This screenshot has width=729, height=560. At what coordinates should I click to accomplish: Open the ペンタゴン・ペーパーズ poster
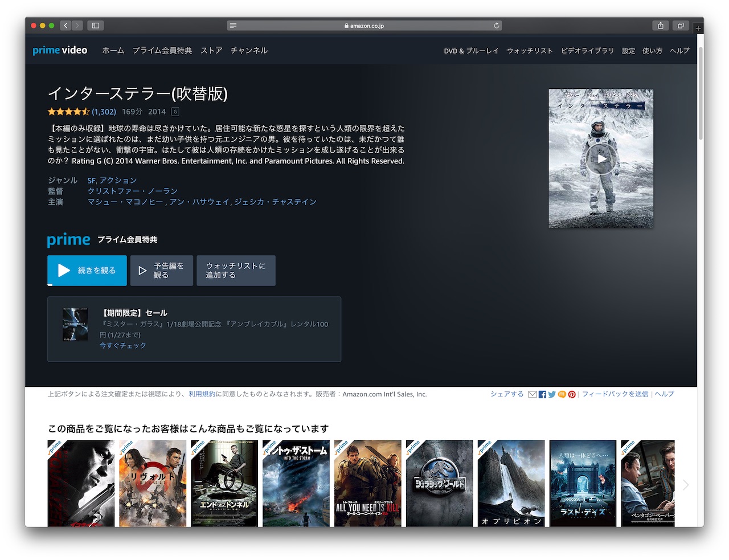pos(648,483)
